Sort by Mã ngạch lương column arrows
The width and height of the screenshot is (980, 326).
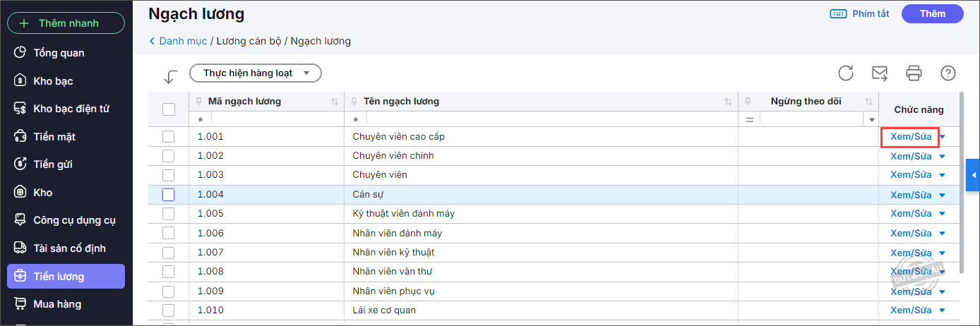click(x=335, y=102)
